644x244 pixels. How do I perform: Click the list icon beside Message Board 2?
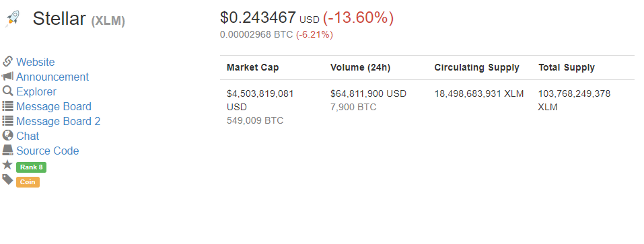(7, 120)
